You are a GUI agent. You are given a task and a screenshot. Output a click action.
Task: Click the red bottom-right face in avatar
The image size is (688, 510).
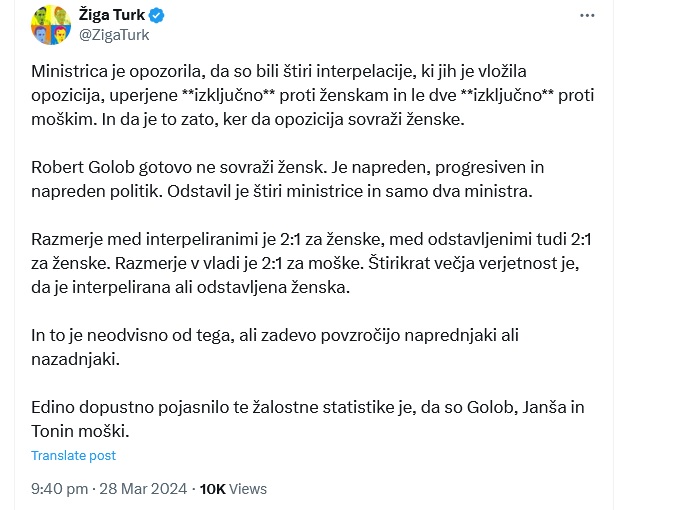[61, 35]
